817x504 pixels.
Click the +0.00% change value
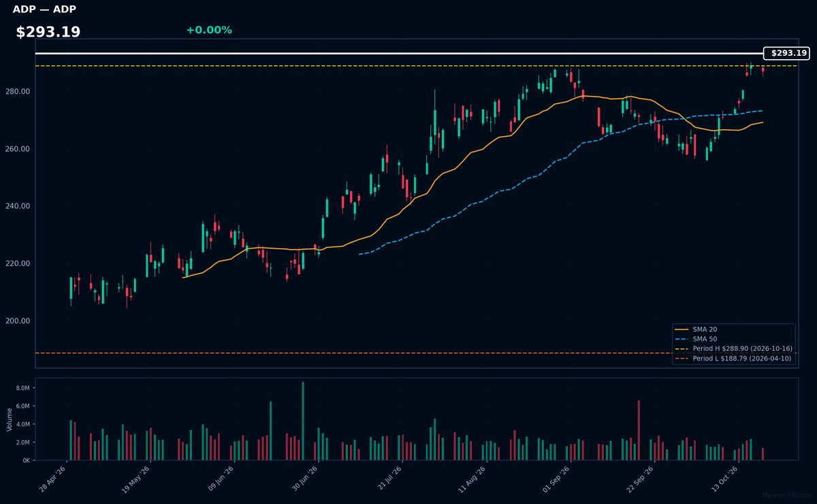(x=209, y=30)
